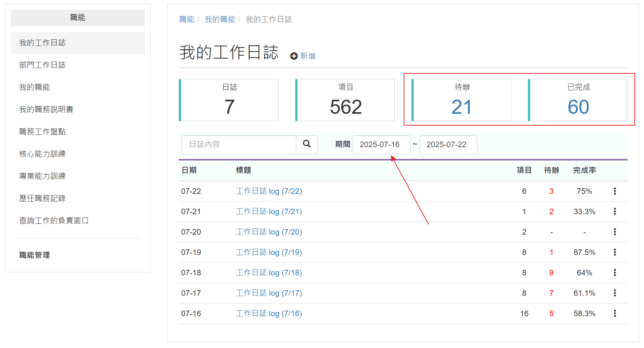The image size is (644, 348).
Task: Go to 職務工作盤點 in the sidebar
Action: coord(78,132)
